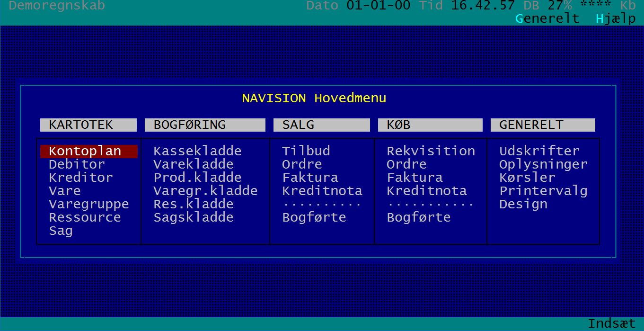The width and height of the screenshot is (644, 331).
Task: Click the DB 27% usage indicator
Action: click(x=547, y=6)
